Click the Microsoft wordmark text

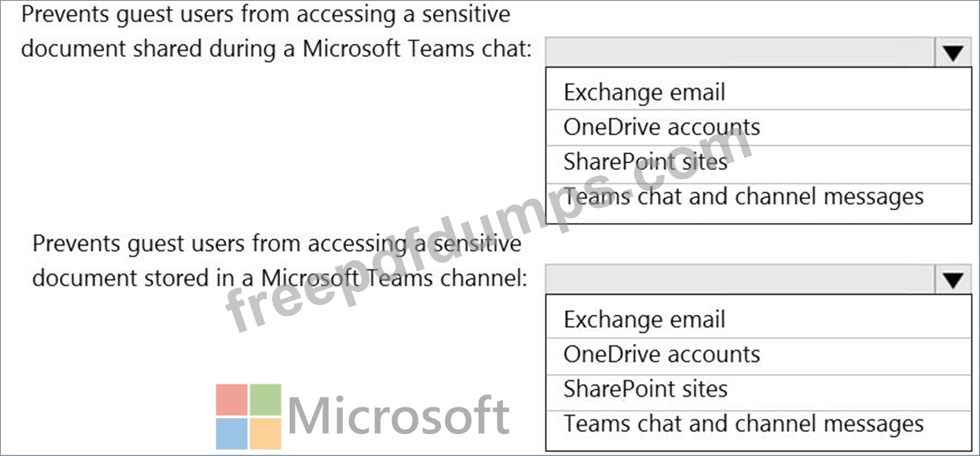[399, 416]
